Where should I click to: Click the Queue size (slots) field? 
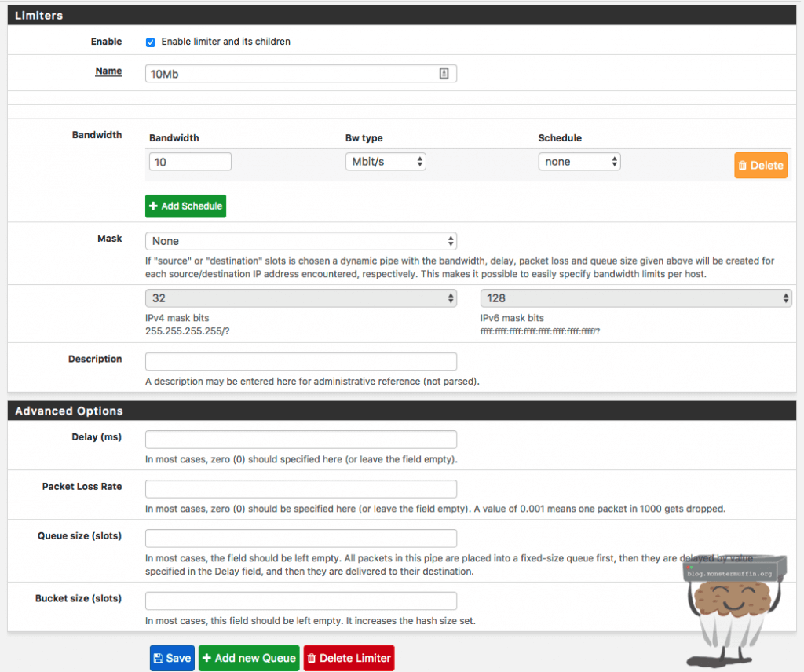(301, 538)
